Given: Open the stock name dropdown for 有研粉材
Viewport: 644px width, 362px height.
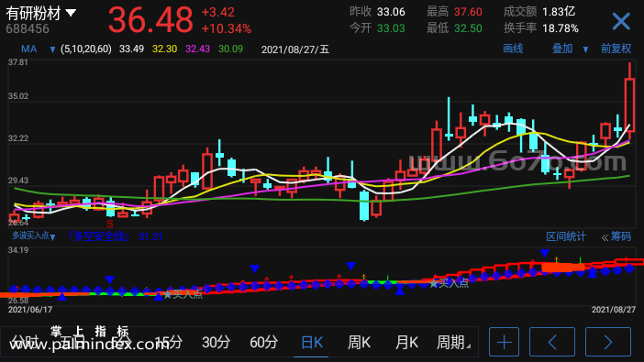Looking at the screenshot, I should (x=71, y=13).
